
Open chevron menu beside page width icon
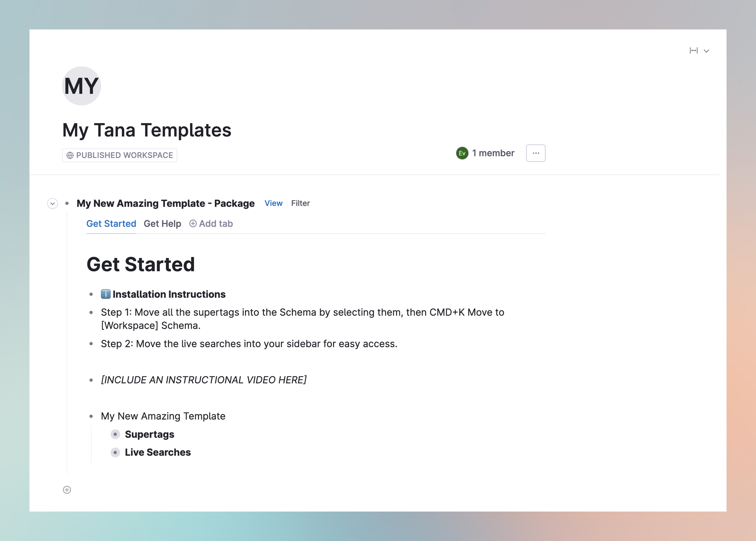[707, 51]
